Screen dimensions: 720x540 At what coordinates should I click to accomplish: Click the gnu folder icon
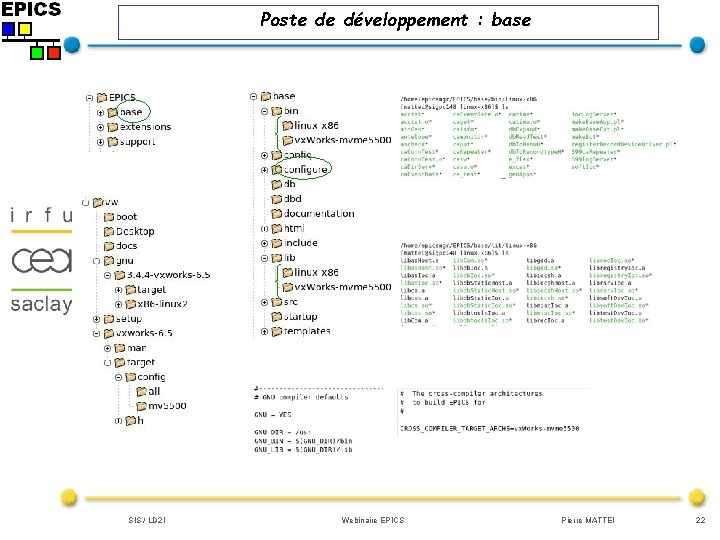pyautogui.click(x=109, y=261)
